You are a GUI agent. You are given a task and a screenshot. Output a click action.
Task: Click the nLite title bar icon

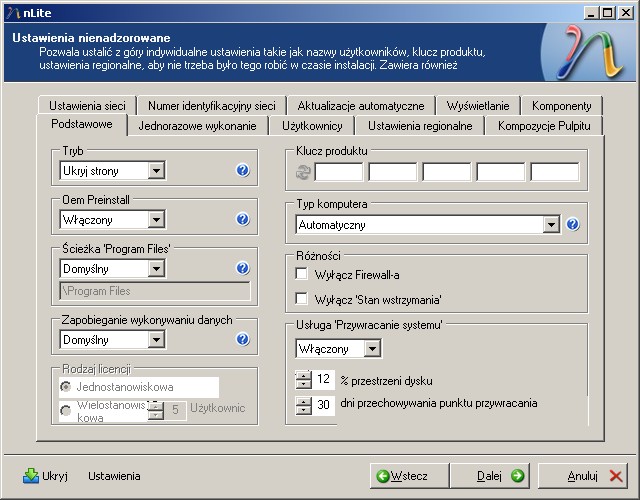click(x=13, y=13)
